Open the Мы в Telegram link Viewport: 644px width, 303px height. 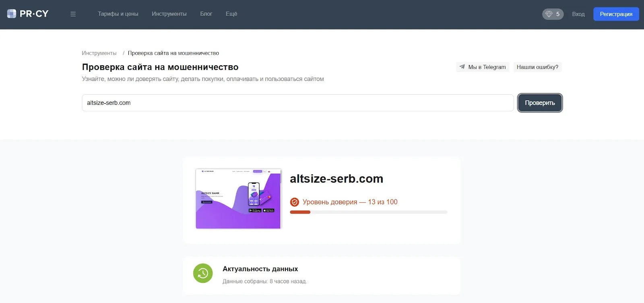(x=483, y=67)
